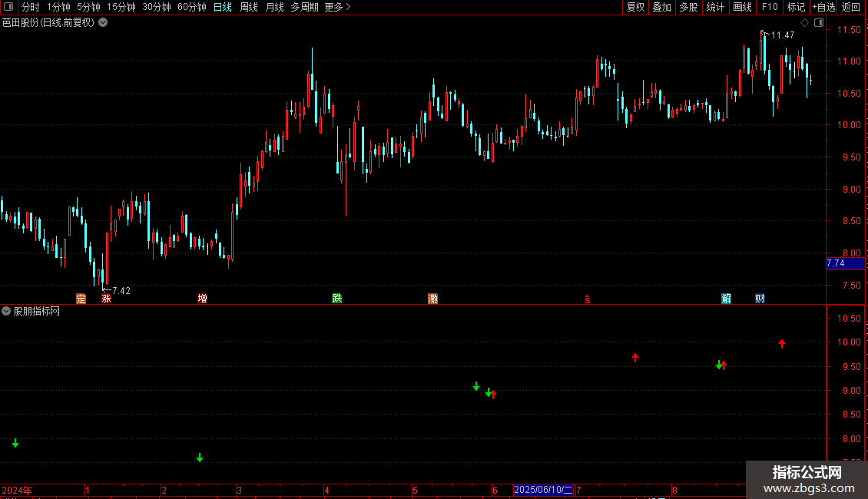Select the 1分钟 period

(x=58, y=7)
